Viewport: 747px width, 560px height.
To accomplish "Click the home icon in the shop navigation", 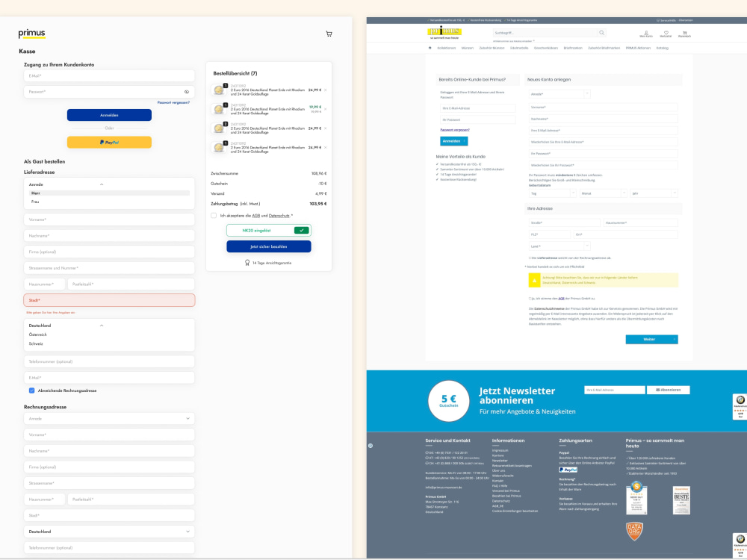I will 430,48.
